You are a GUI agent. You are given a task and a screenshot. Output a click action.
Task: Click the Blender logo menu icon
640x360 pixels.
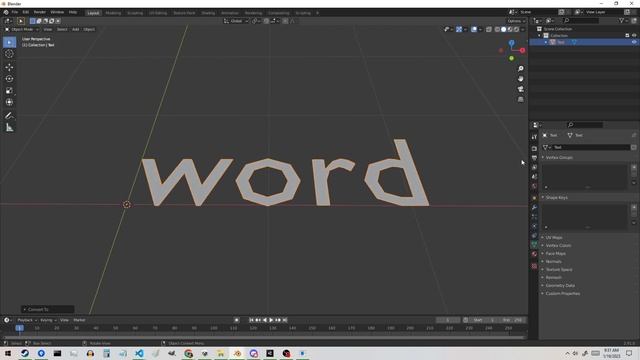tap(6, 12)
